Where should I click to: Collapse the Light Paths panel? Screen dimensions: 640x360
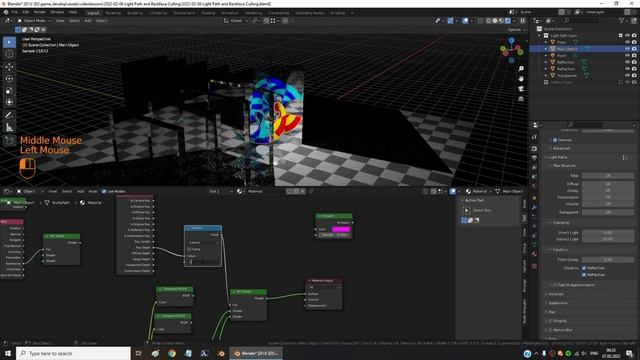coord(558,157)
